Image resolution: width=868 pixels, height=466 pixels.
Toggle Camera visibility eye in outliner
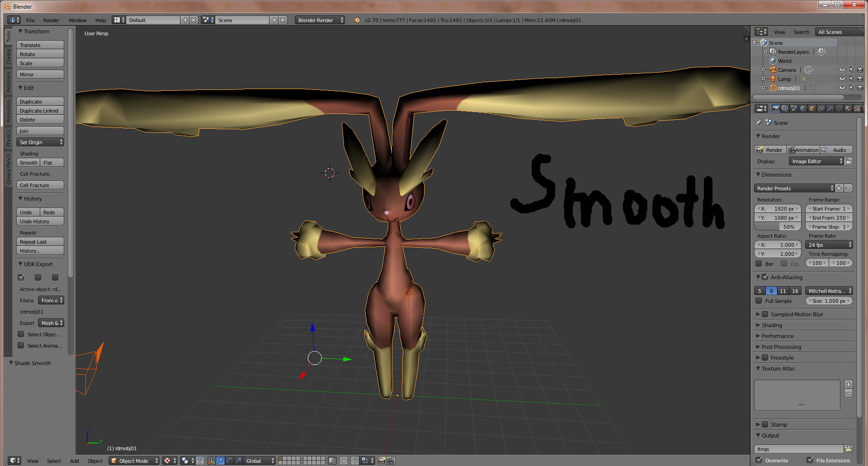842,70
